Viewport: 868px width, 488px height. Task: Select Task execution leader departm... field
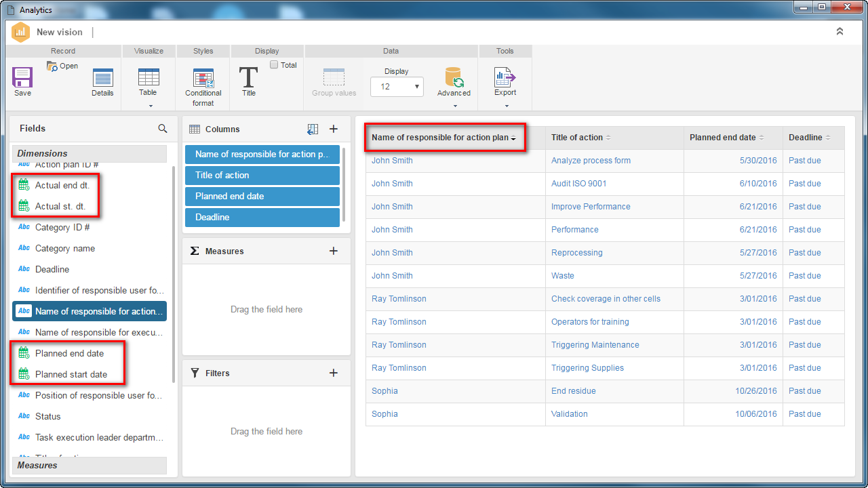(x=90, y=437)
